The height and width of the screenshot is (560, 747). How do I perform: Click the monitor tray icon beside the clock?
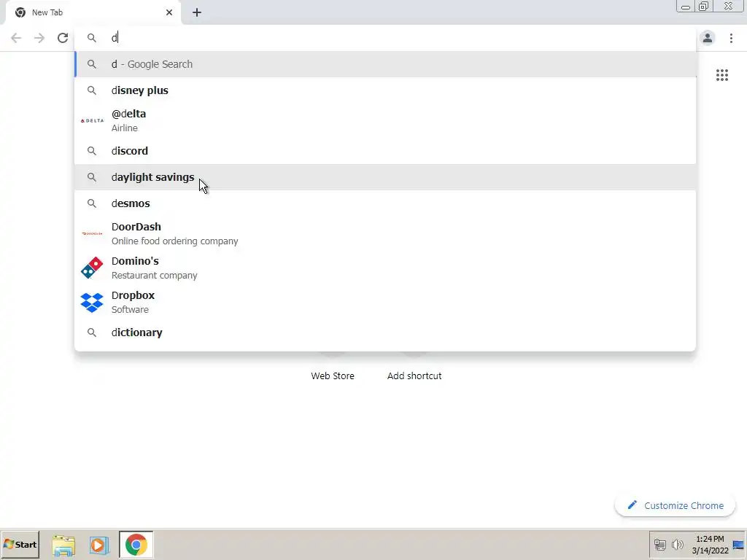click(x=738, y=545)
